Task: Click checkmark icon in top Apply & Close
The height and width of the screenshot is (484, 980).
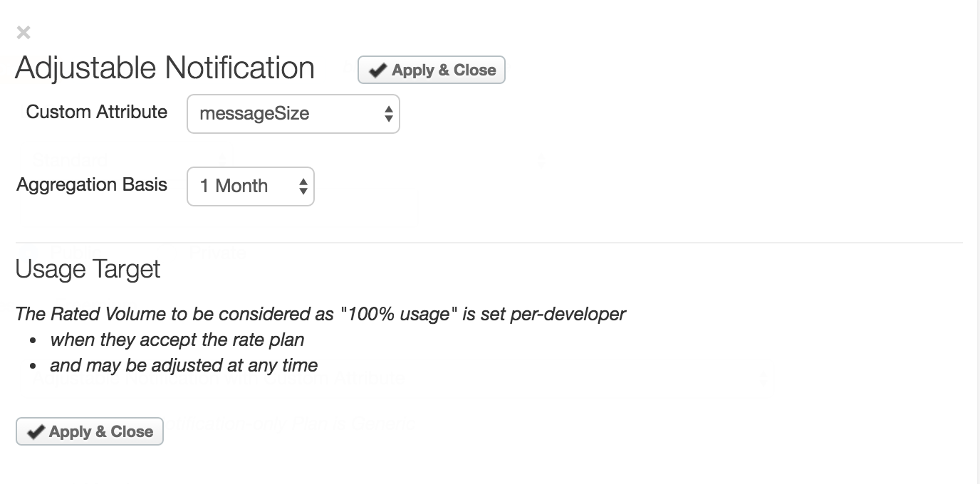Action: (x=379, y=70)
